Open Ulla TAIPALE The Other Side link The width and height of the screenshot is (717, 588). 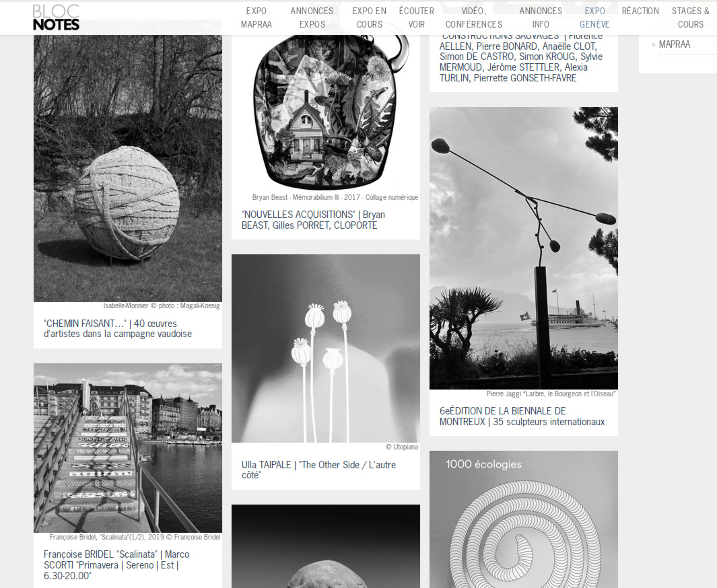[x=318, y=470]
